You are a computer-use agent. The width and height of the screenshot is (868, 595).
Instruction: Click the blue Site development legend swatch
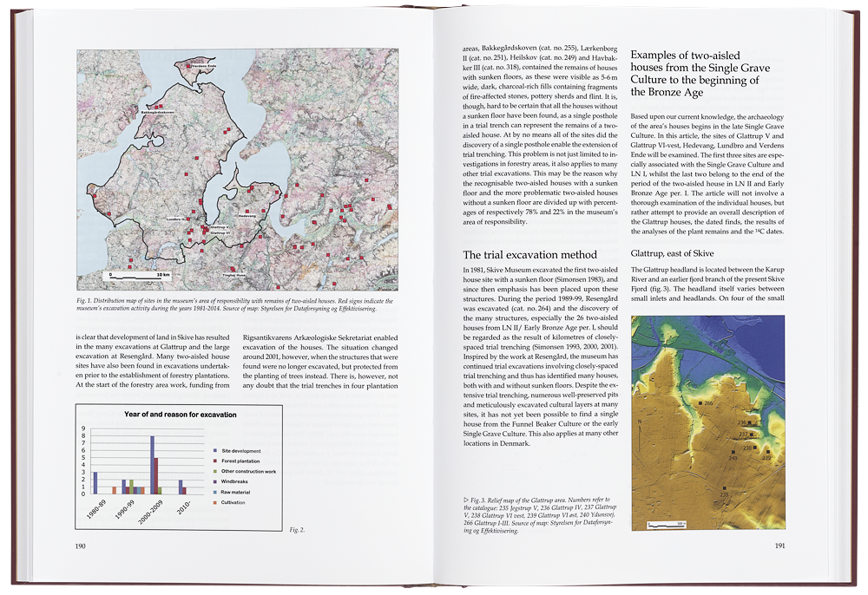(x=214, y=451)
